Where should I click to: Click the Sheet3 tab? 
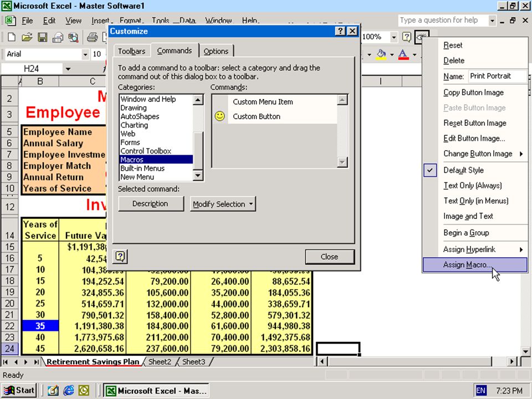click(x=194, y=362)
